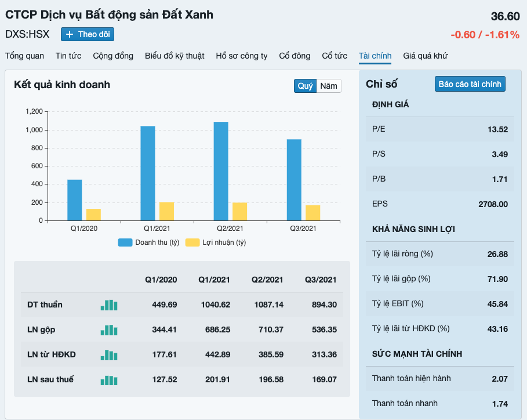
Task: Click the Kết quả kinh doanh heading
Action: click(x=62, y=85)
